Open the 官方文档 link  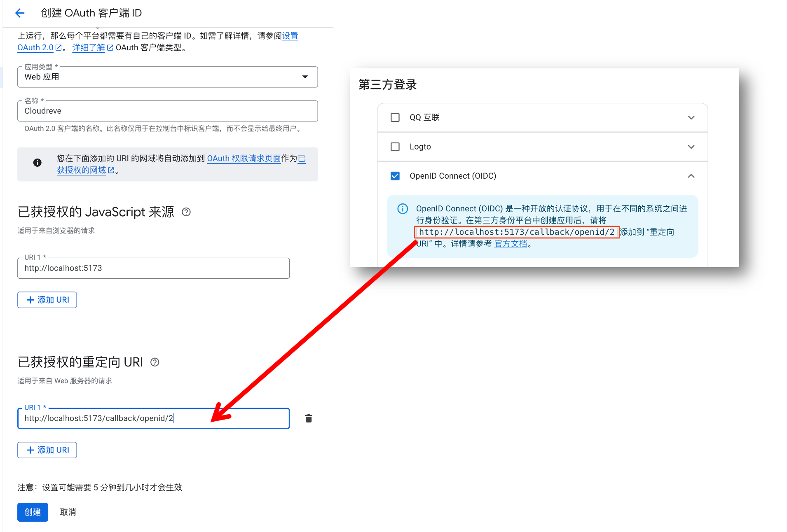[511, 243]
